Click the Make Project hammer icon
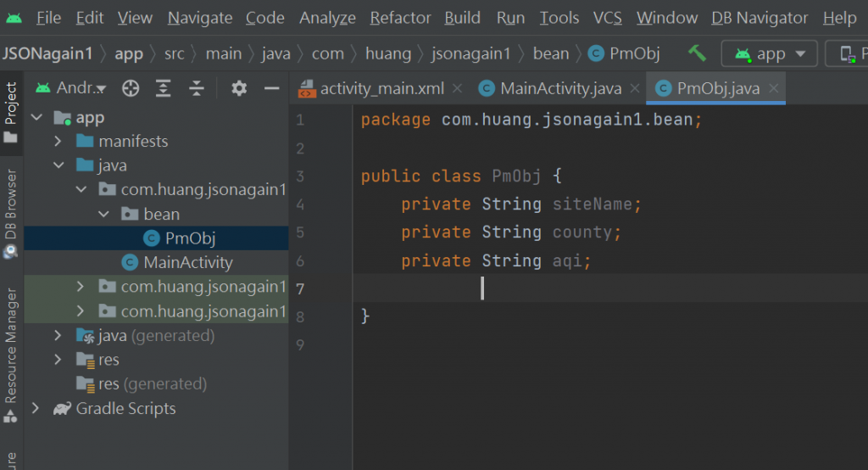The image size is (868, 470). [x=697, y=53]
